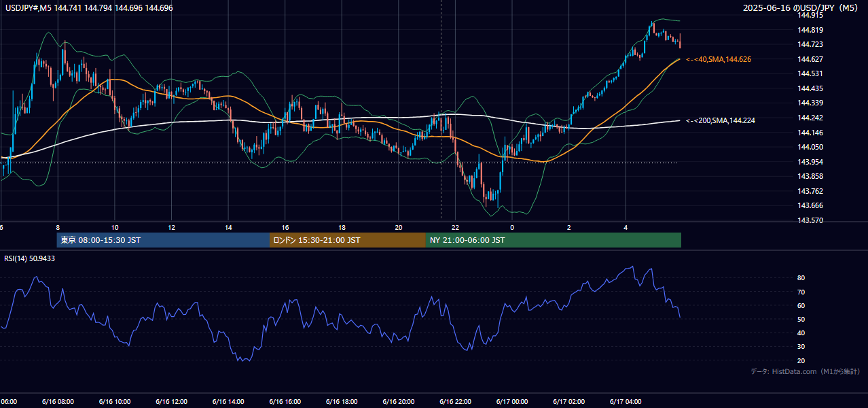868x408 pixels.
Task: Click the 6/16 08:00 bottom time label
Action: tap(58, 401)
